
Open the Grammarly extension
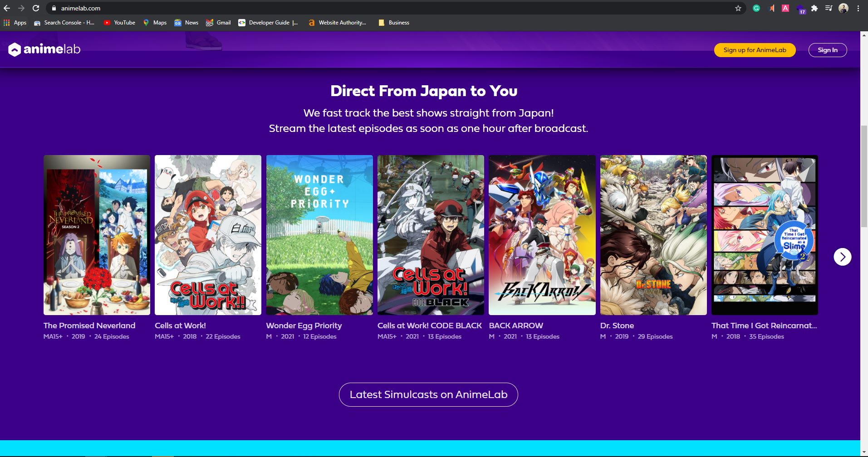756,8
